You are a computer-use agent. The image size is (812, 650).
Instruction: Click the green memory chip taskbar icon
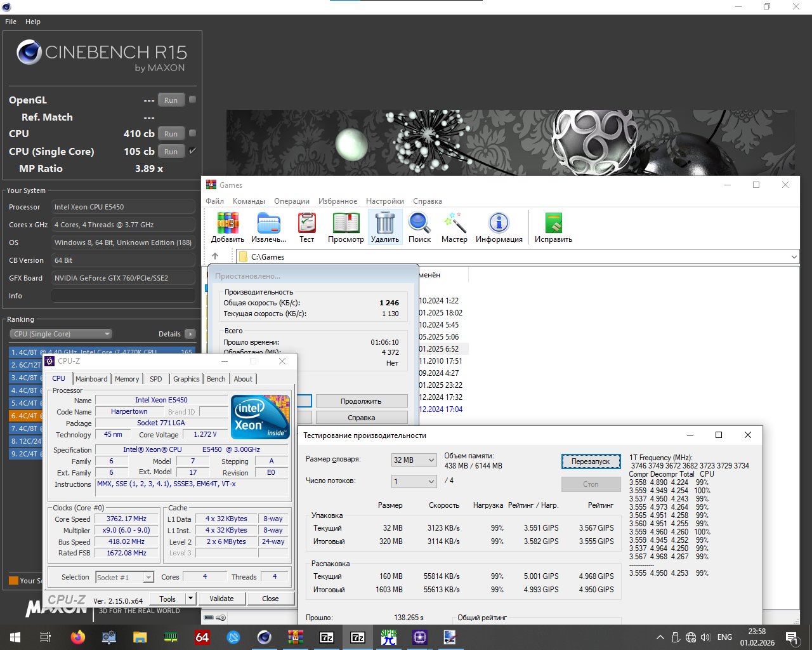(171, 637)
